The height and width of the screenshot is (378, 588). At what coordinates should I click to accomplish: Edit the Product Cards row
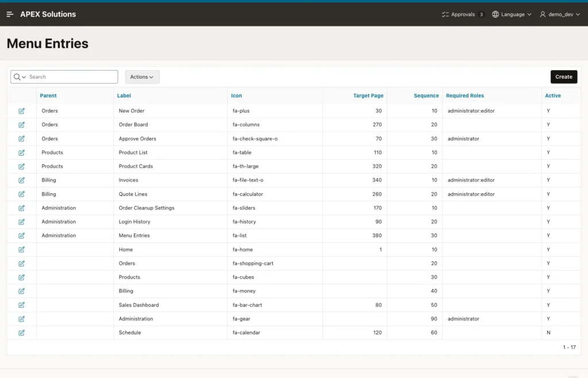[x=21, y=167]
